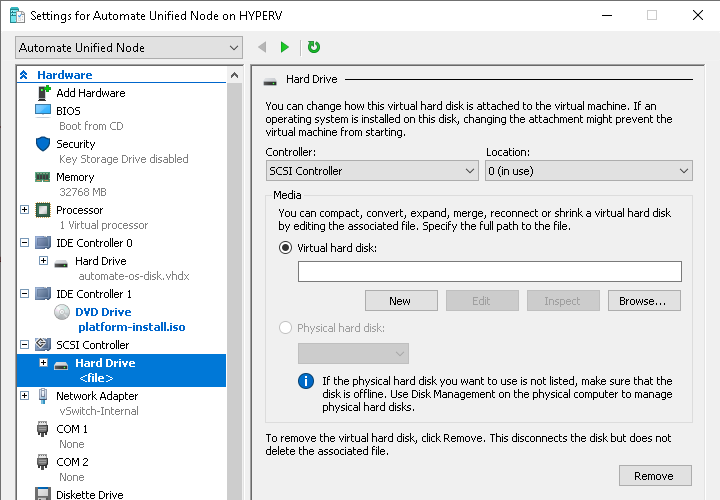The image size is (720, 500).
Task: Open the Automate Unified Node VM dropdown
Action: tap(129, 48)
